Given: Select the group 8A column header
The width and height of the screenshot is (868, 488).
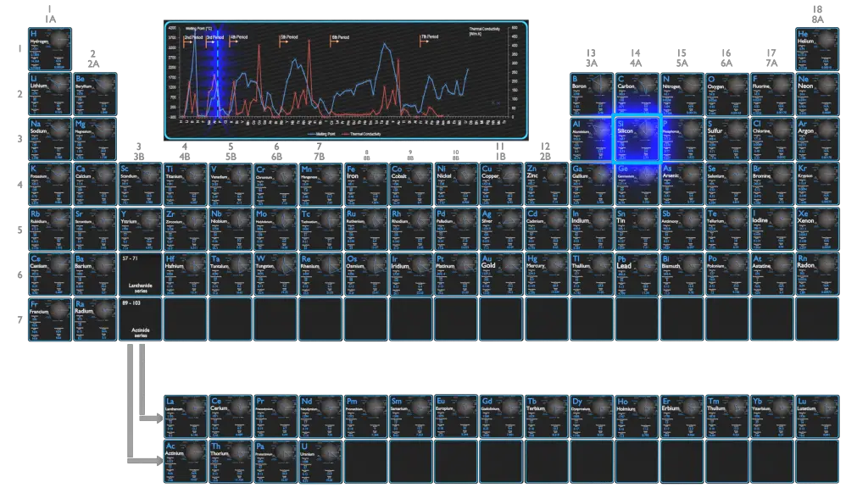Looking at the screenshot, I should (818, 14).
